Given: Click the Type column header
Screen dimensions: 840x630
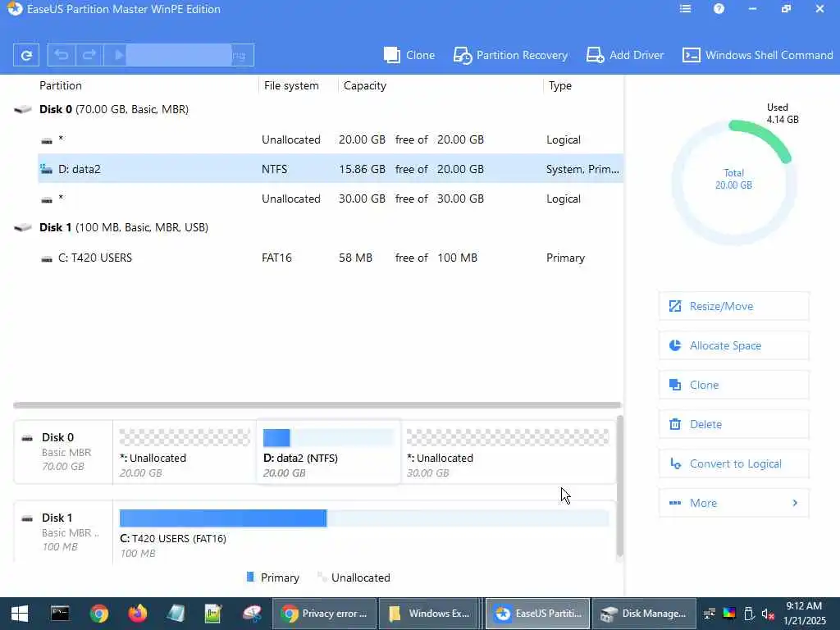Looking at the screenshot, I should pos(559,85).
